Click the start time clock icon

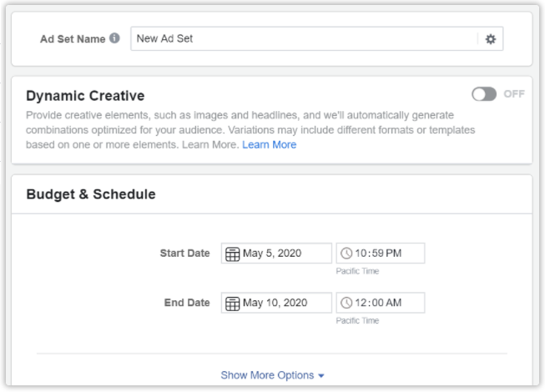(346, 253)
